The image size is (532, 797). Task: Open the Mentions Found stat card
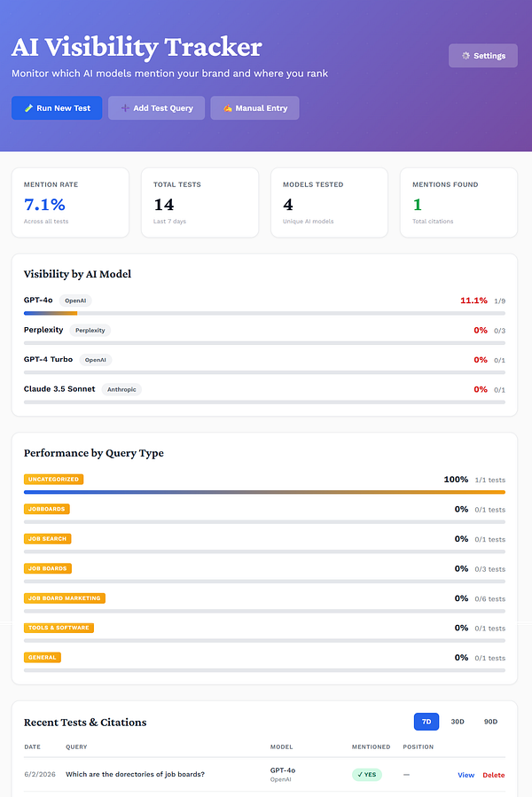point(458,202)
